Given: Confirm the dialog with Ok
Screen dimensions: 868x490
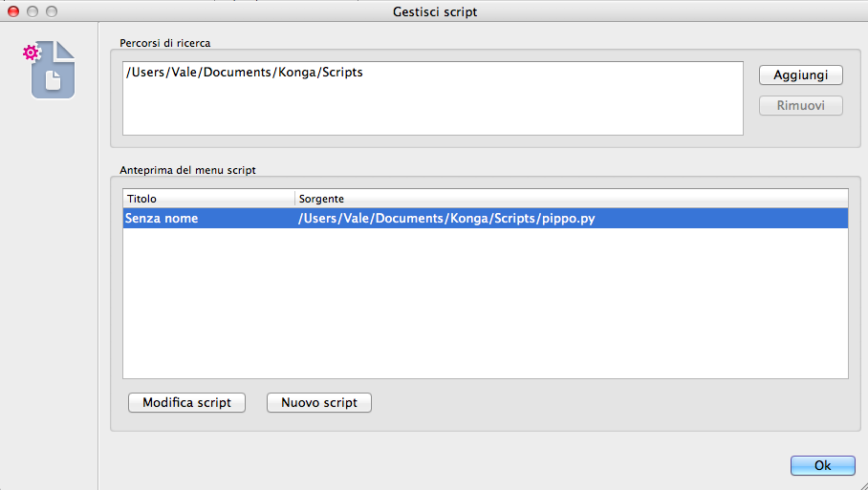Looking at the screenshot, I should point(822,465).
